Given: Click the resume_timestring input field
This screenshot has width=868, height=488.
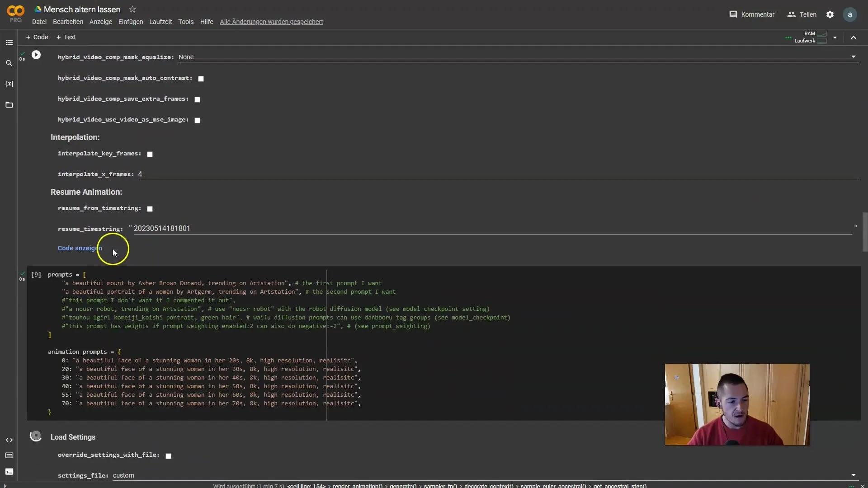Looking at the screenshot, I should pos(493,229).
